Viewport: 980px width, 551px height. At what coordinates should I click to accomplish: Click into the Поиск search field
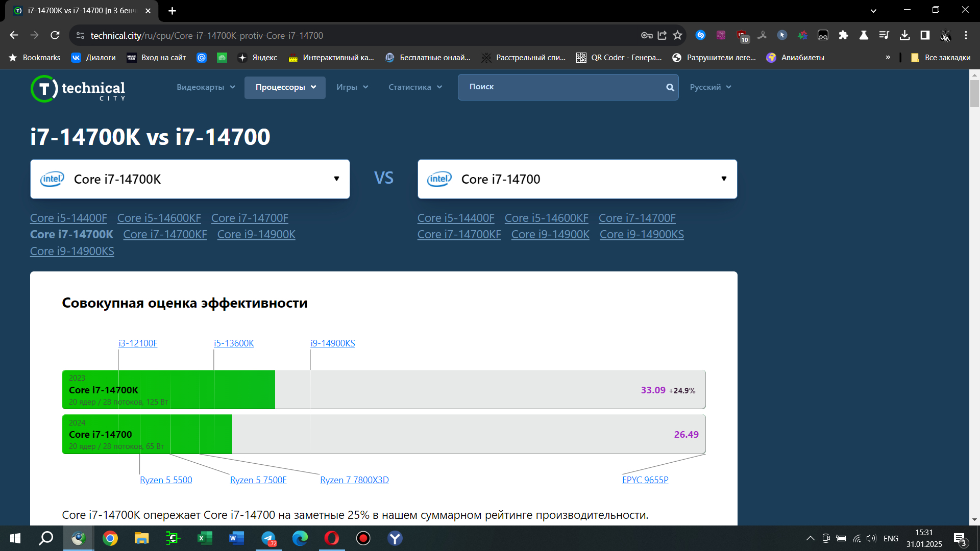(x=561, y=87)
